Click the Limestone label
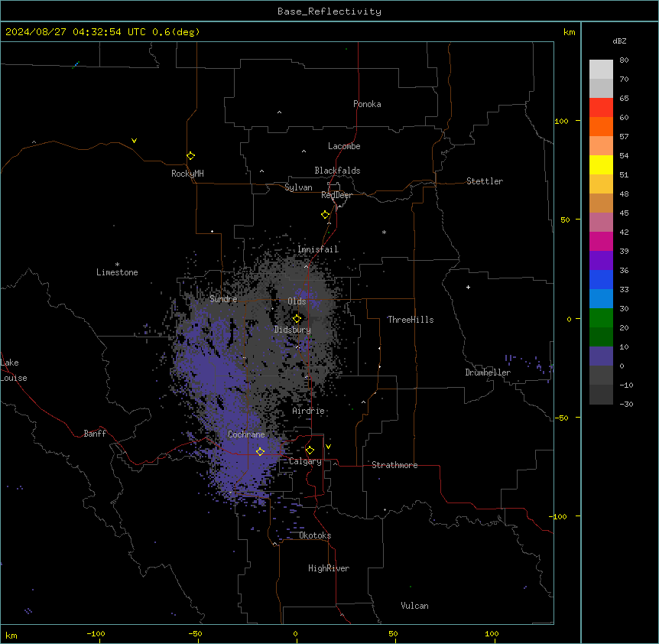 click(x=117, y=272)
